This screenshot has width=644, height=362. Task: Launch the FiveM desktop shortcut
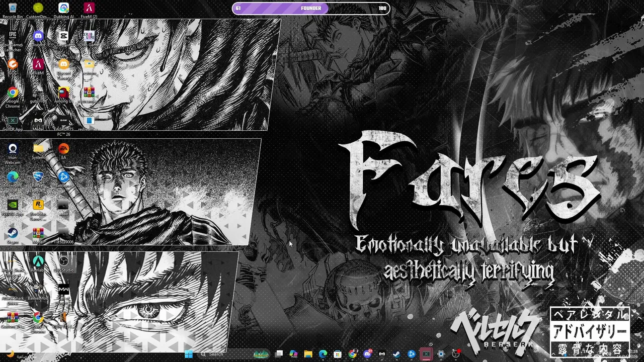(x=38, y=66)
